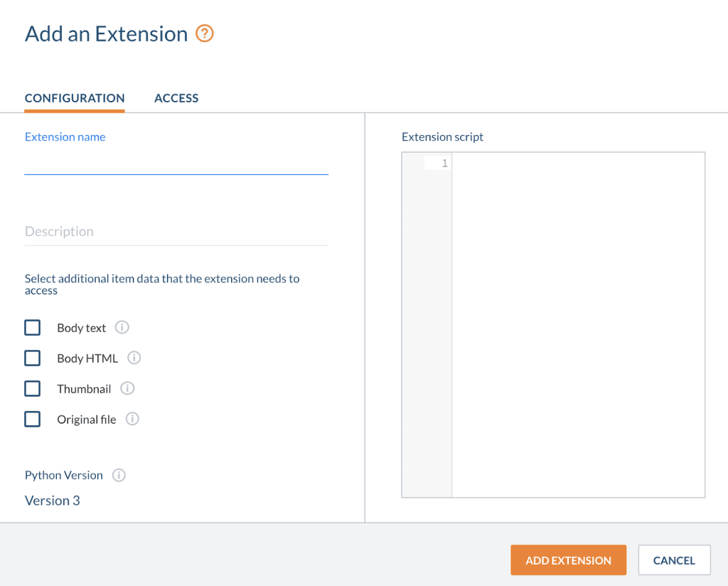Cancel adding the extension
The image size is (728, 586).
[674, 560]
